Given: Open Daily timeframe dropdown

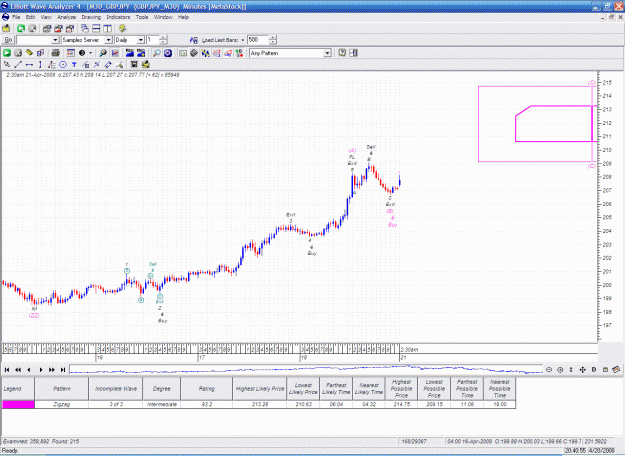Looking at the screenshot, I should (141, 40).
